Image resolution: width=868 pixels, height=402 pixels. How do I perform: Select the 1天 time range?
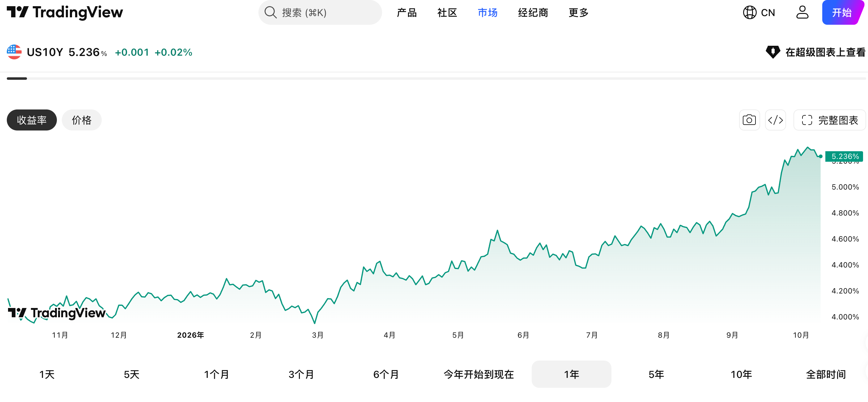tap(47, 374)
